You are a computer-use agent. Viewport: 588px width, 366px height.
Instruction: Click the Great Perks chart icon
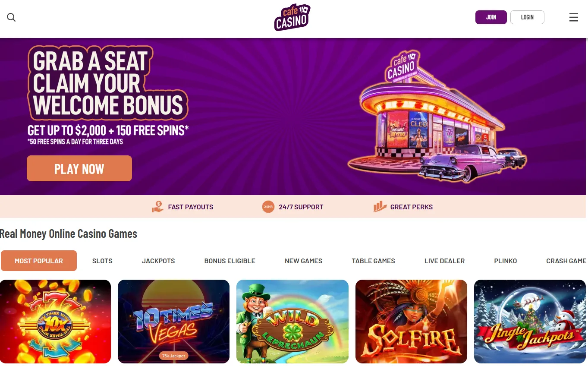tap(380, 207)
